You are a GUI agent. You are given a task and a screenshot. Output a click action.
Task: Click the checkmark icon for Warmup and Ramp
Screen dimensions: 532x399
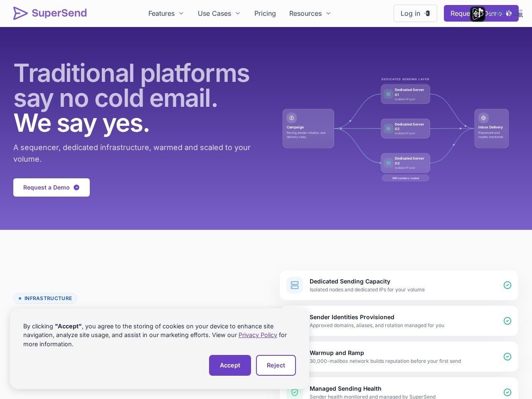point(507,357)
